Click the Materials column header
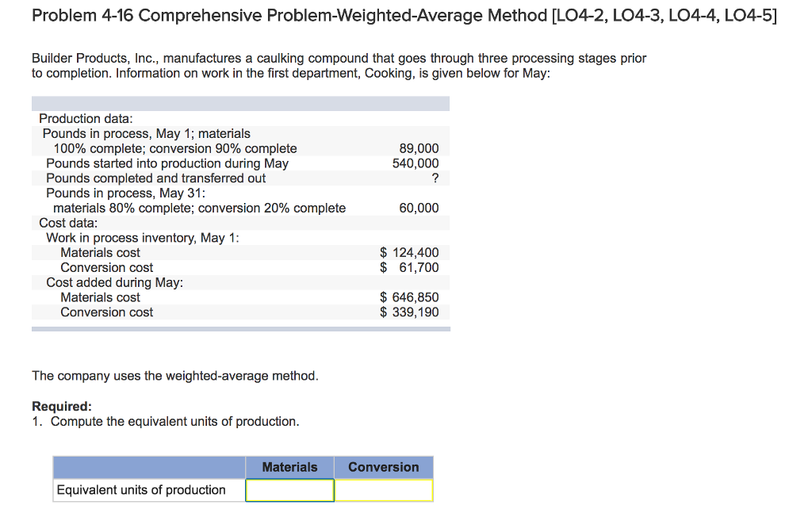 click(x=289, y=467)
